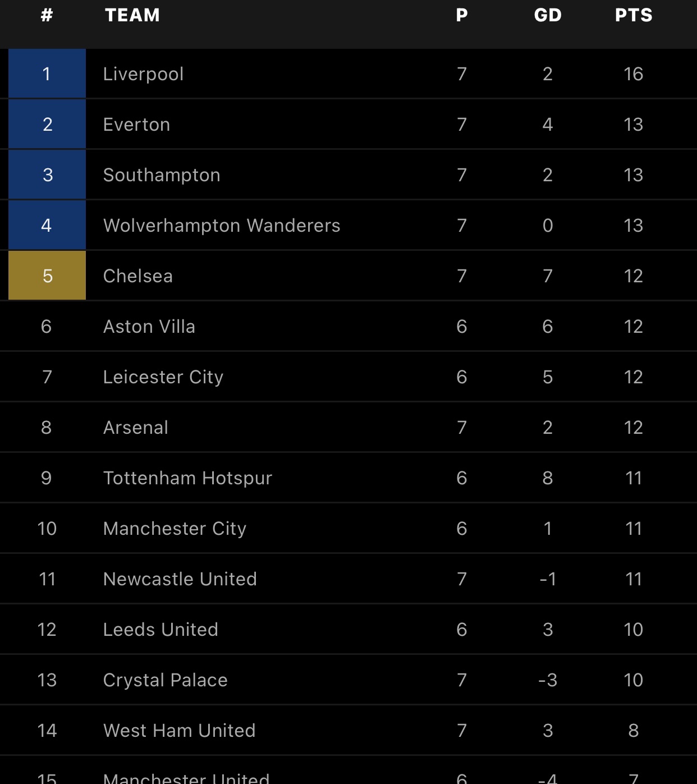Open Southampton team entry

click(x=349, y=175)
